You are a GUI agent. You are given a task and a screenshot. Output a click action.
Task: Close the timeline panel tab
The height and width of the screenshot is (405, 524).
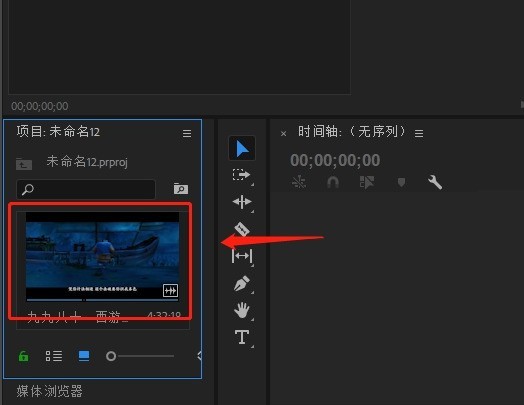click(x=283, y=134)
